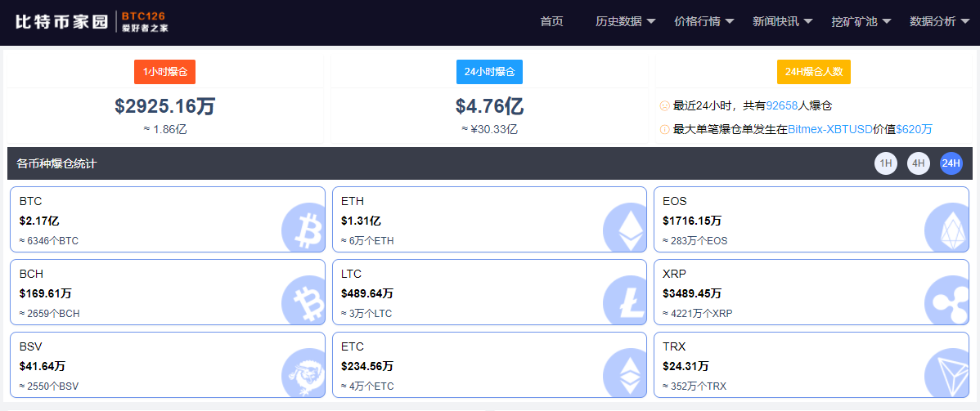Switch liquidation stats to 4H
The width and height of the screenshot is (980, 411).
click(x=918, y=163)
